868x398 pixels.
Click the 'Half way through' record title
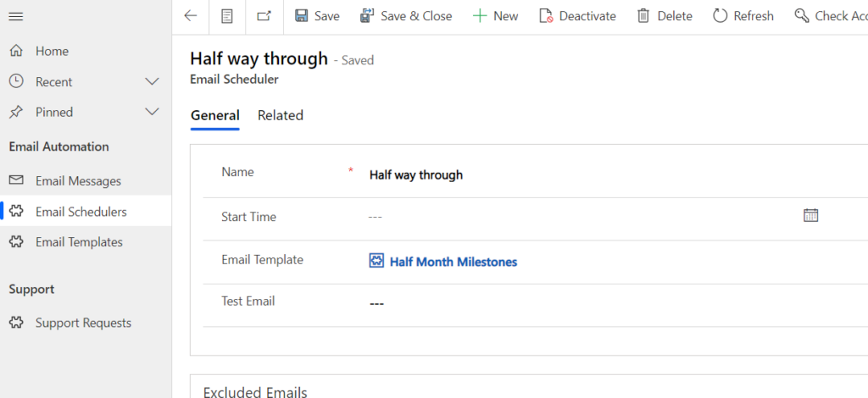[x=259, y=58]
